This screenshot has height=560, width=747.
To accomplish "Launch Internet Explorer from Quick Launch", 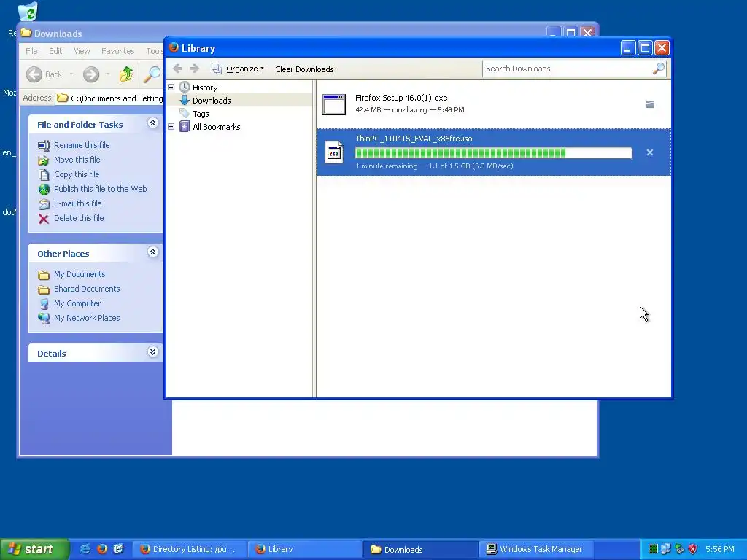I will point(85,549).
